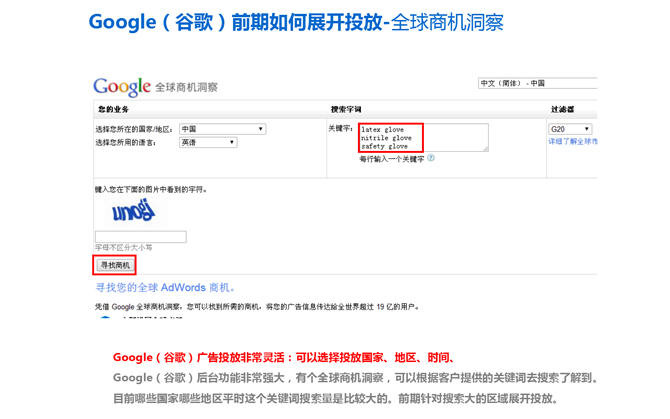
Task: Click the keyword line 'safety glove'
Action: [385, 146]
